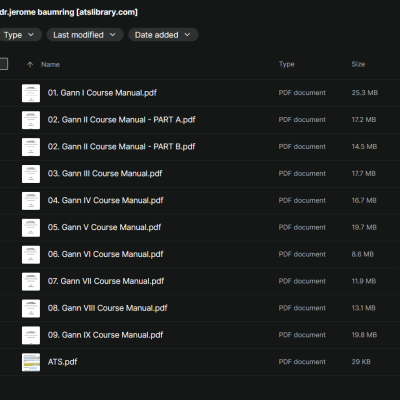Sort by the Name column header
This screenshot has width=400, height=400.
pyautogui.click(x=50, y=64)
